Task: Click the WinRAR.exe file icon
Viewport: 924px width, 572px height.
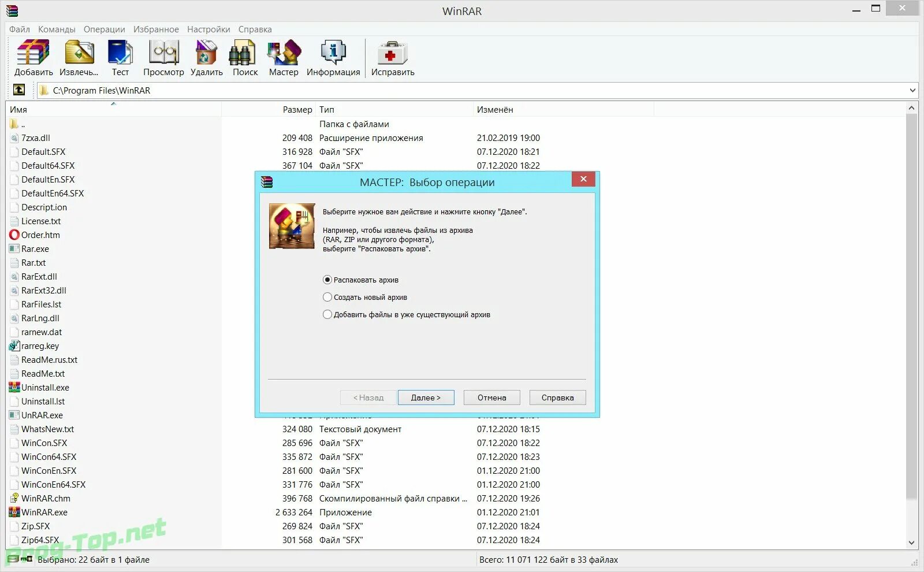Action: click(14, 512)
